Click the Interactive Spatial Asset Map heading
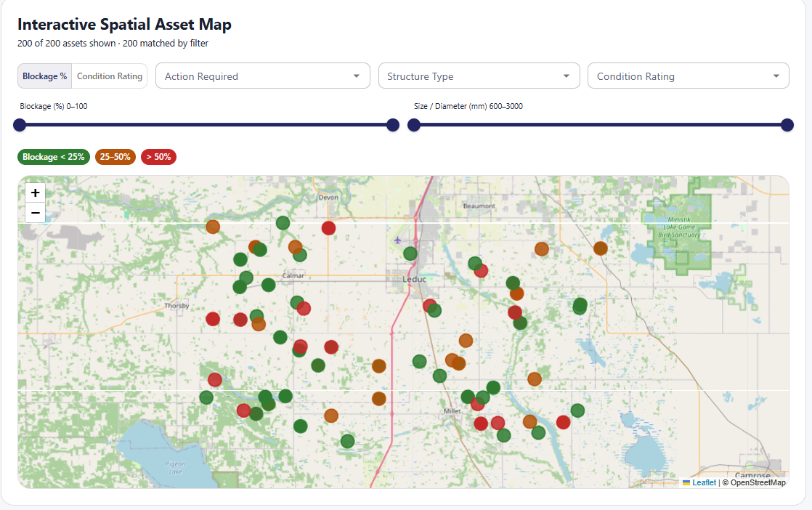This screenshot has width=812, height=510. 124,24
